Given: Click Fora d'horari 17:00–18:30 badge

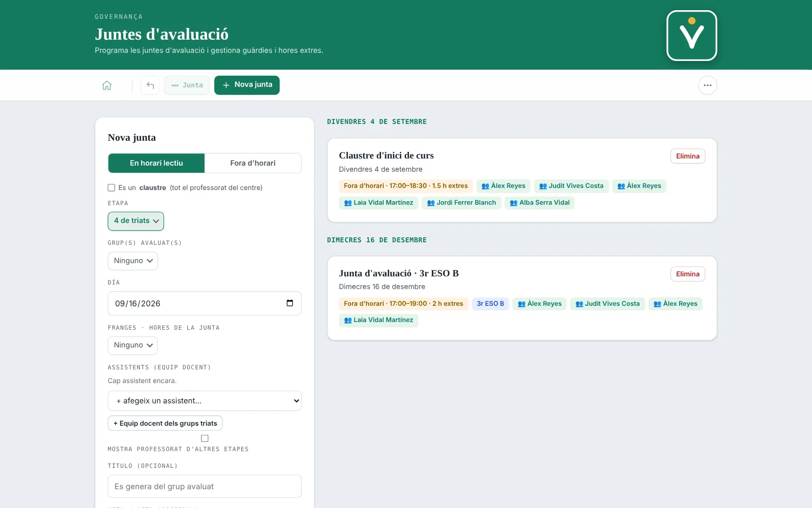Looking at the screenshot, I should pyautogui.click(x=406, y=186).
